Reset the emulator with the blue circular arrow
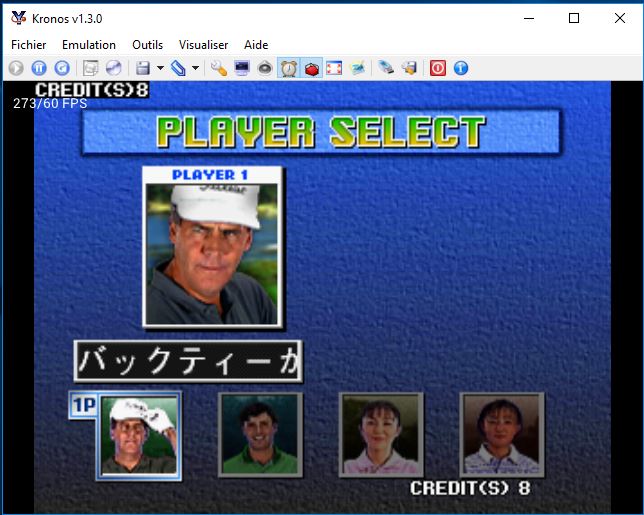Screen dimensions: 644x515 point(62,68)
